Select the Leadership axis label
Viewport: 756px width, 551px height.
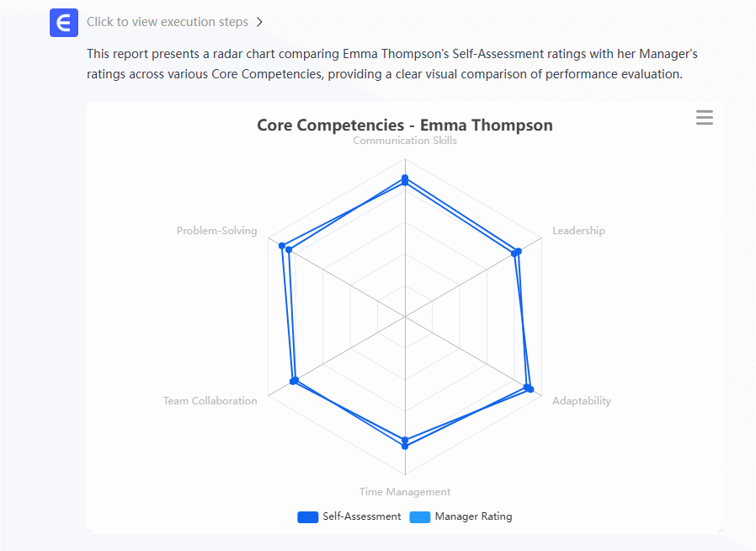(578, 231)
